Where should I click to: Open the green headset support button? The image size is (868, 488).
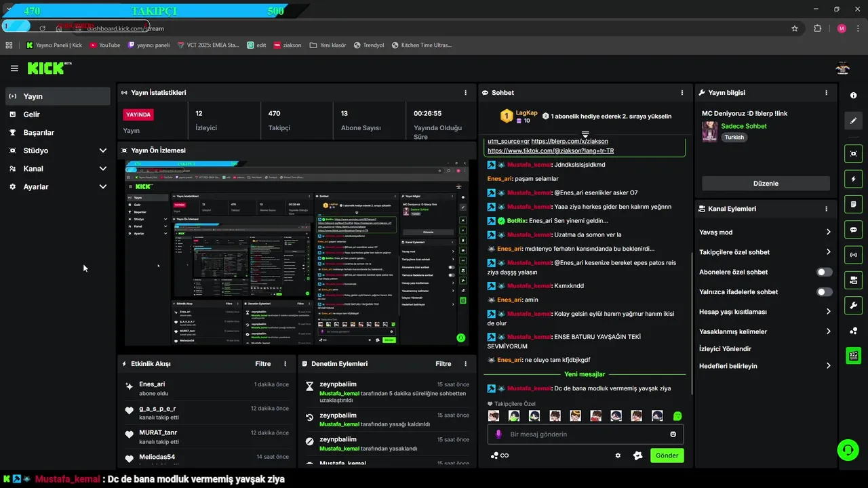[847, 449]
